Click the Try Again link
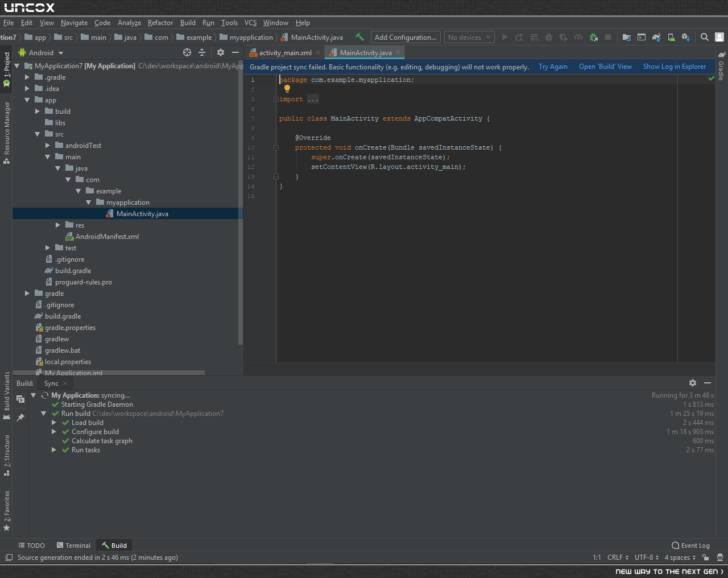 553,67
